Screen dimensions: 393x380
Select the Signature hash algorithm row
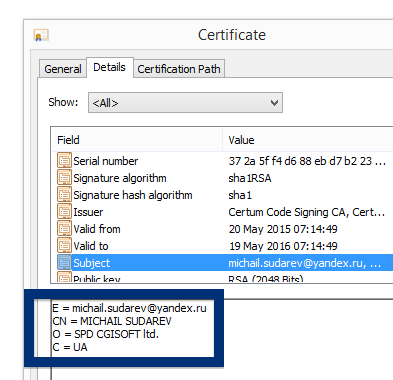point(222,195)
